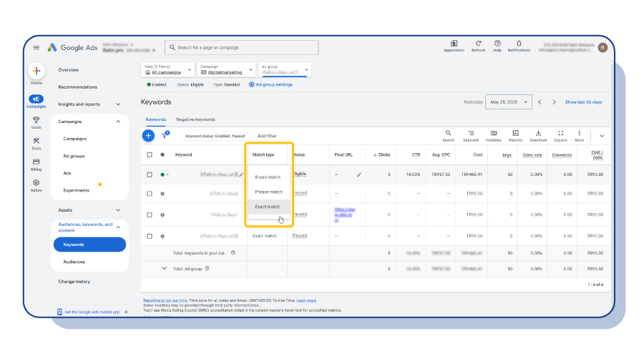Collapse Audiences, keywords, and content section
Image resolution: width=644 pixels, height=364 pixels.
[118, 227]
